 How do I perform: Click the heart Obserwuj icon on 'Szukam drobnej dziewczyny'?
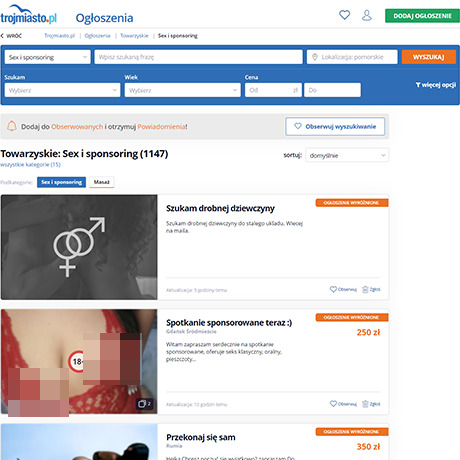point(333,289)
